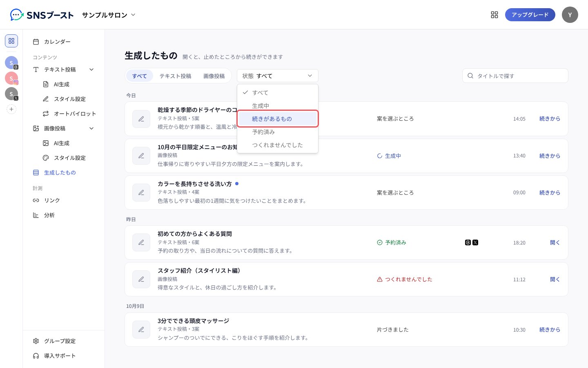Open 分析 in the sidebar
The image size is (588, 368).
pos(64,215)
